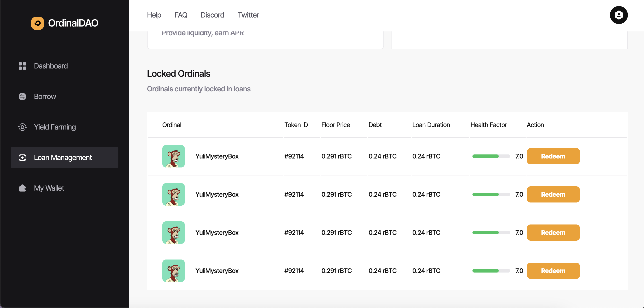The height and width of the screenshot is (308, 644).
Task: Click the Borrow sidebar icon
Action: click(22, 96)
